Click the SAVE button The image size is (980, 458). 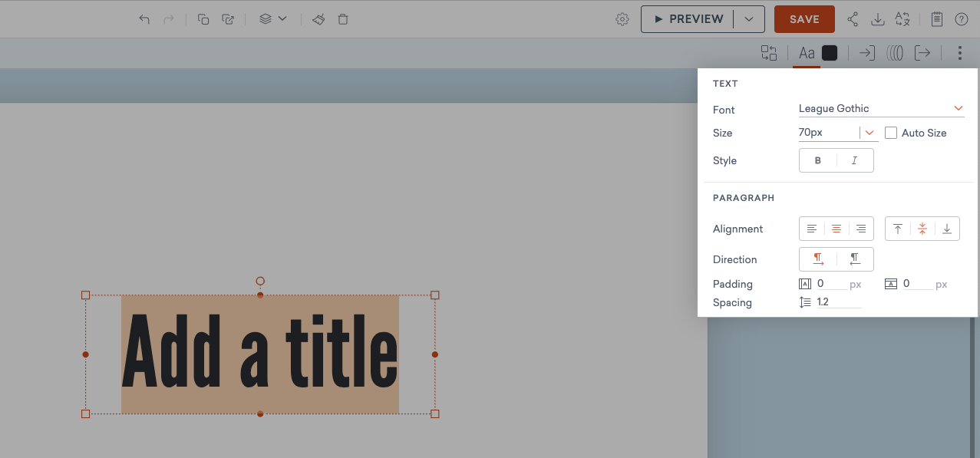click(803, 18)
